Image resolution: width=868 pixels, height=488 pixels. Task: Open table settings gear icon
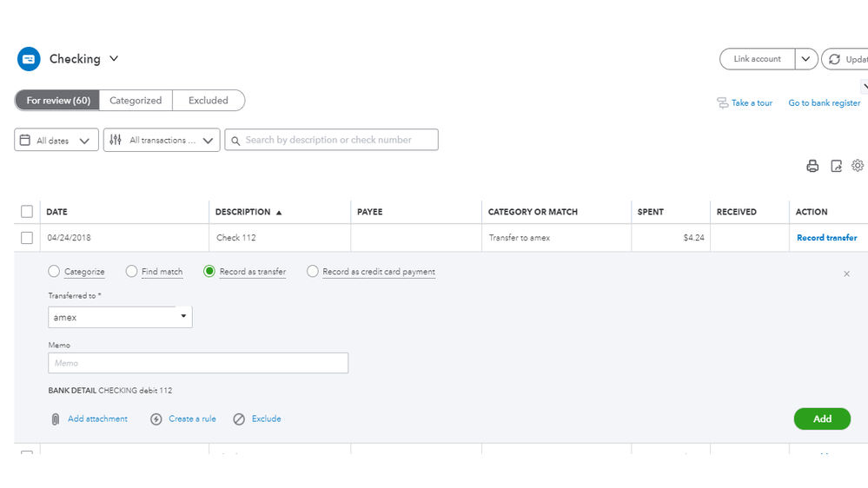(x=858, y=166)
